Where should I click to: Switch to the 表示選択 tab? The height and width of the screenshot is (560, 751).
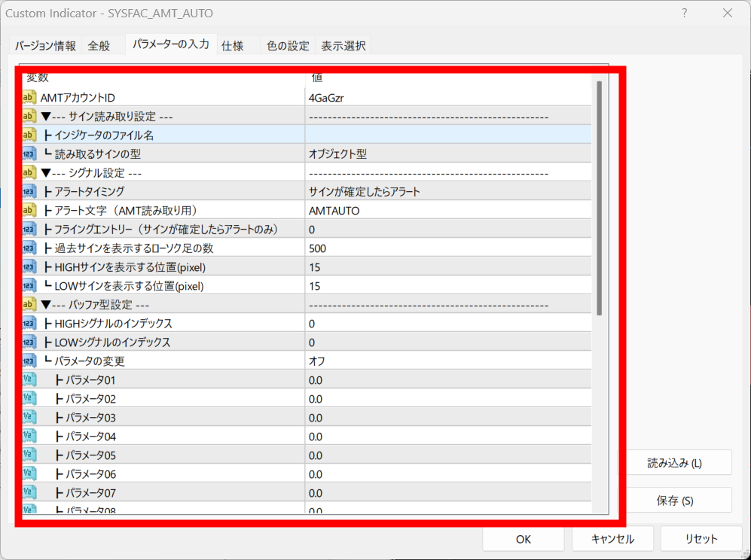point(343,46)
